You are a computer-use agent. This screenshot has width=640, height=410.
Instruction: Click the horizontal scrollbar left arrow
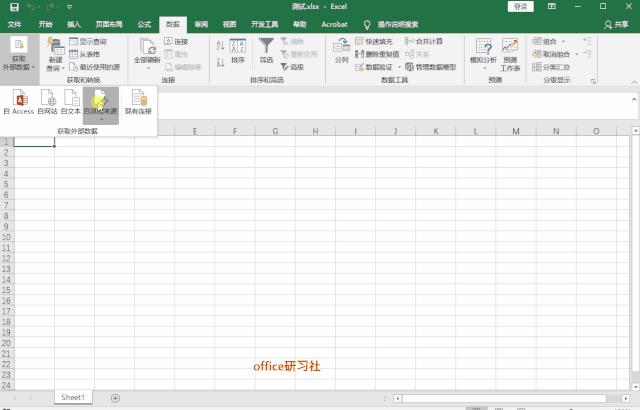click(x=398, y=398)
